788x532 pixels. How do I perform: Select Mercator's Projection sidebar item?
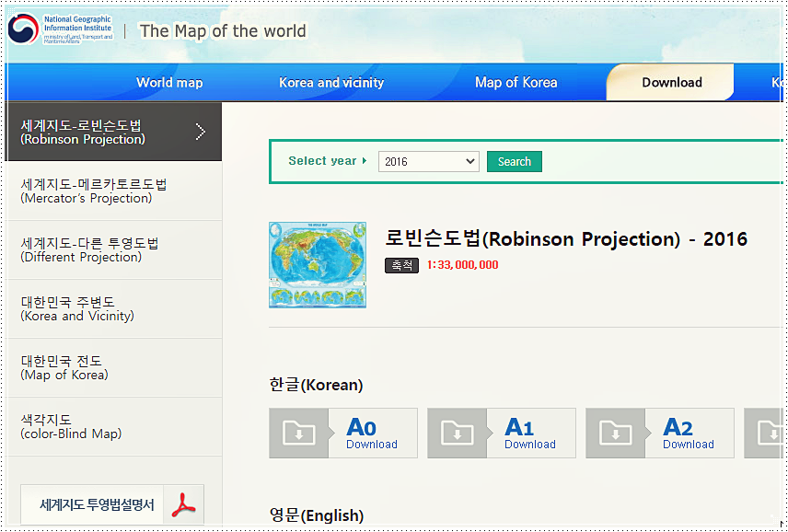[x=114, y=191]
